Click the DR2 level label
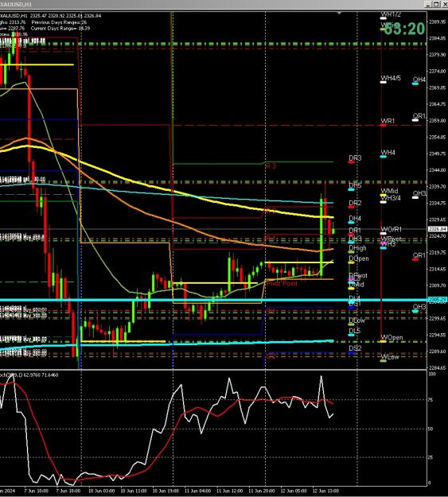 click(355, 203)
